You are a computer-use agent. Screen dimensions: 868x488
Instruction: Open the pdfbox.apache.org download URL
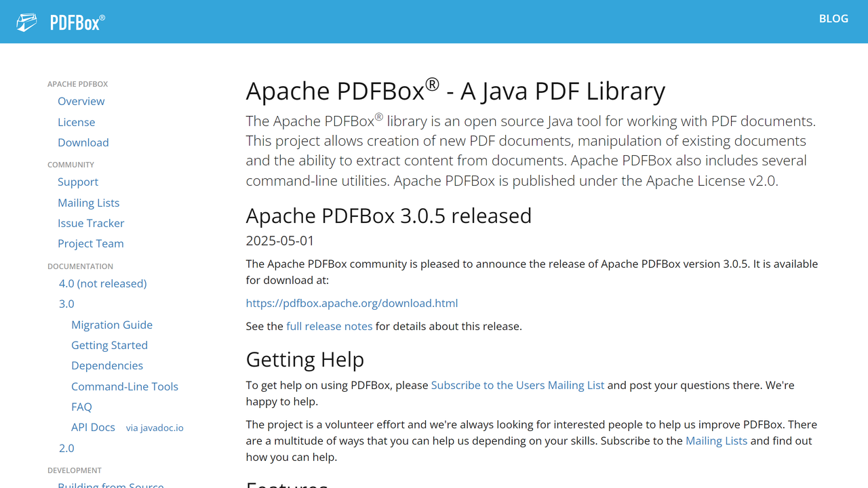(x=352, y=303)
